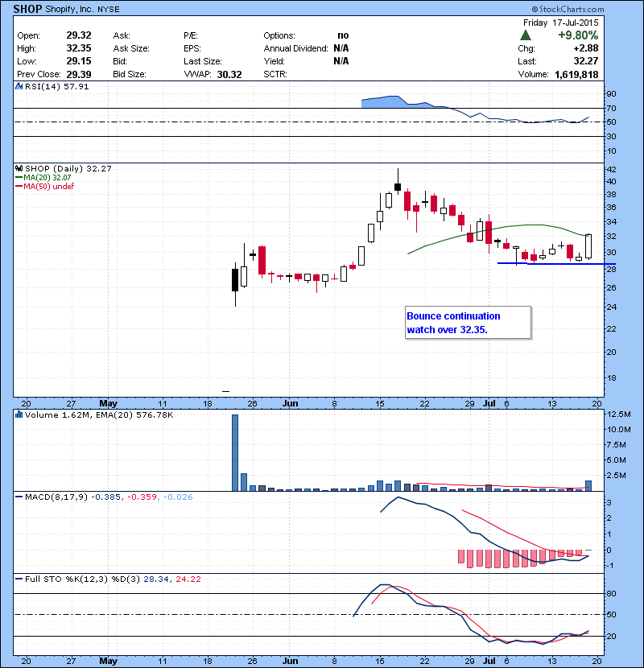Click the Volume 1.62M, EMA(20) 576.78K label
Screen dimensions: 644x668
pos(99,415)
